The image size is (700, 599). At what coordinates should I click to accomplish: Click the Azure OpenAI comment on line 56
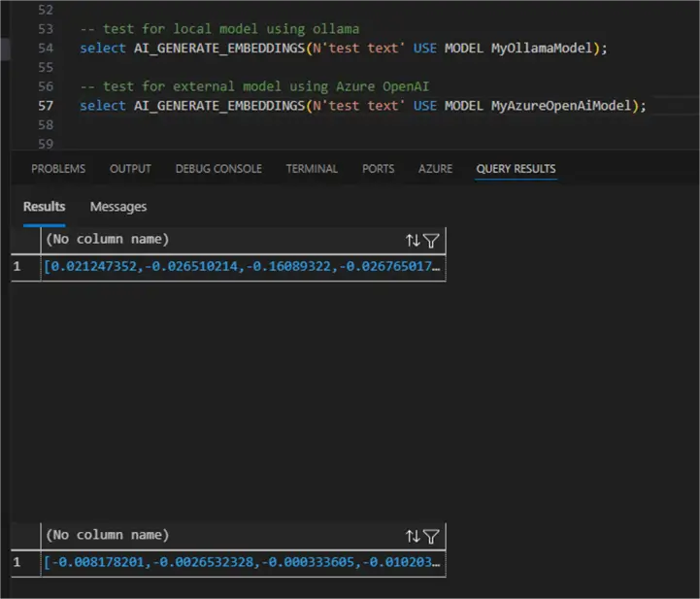point(254,86)
